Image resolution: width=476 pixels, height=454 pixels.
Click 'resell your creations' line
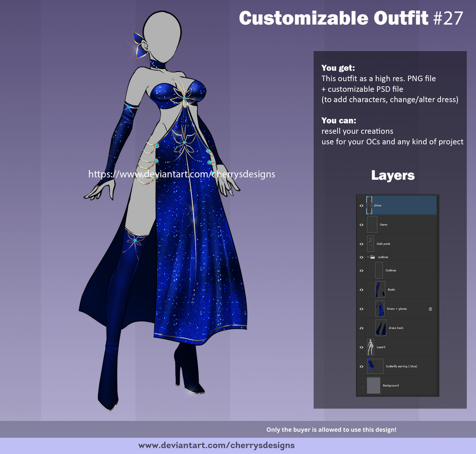point(357,131)
